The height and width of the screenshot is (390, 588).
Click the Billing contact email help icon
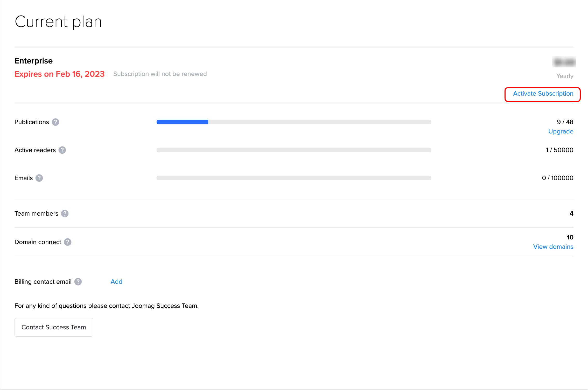pos(78,282)
